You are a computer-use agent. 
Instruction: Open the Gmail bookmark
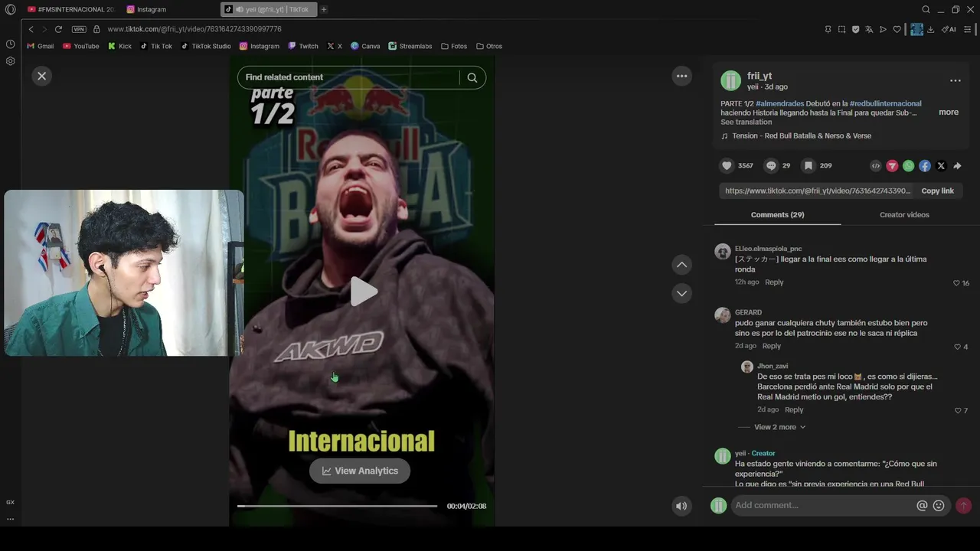coord(41,46)
